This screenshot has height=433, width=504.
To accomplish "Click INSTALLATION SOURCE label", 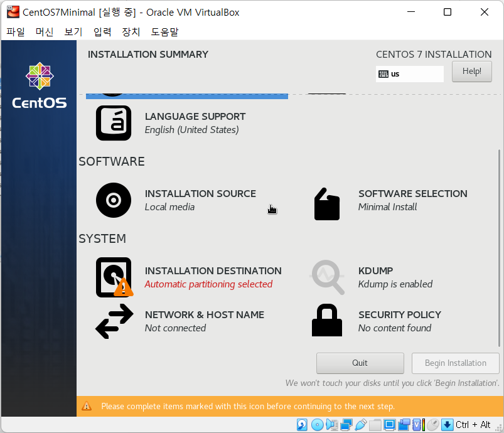I will 200,194.
